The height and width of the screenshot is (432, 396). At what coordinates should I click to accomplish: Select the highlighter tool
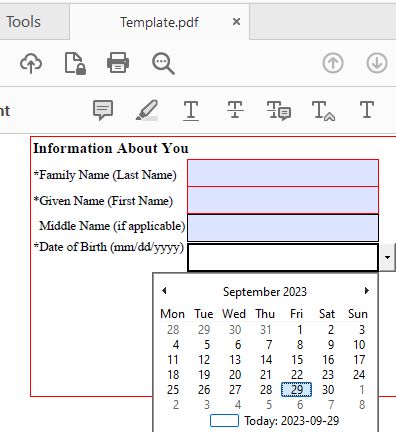147,110
